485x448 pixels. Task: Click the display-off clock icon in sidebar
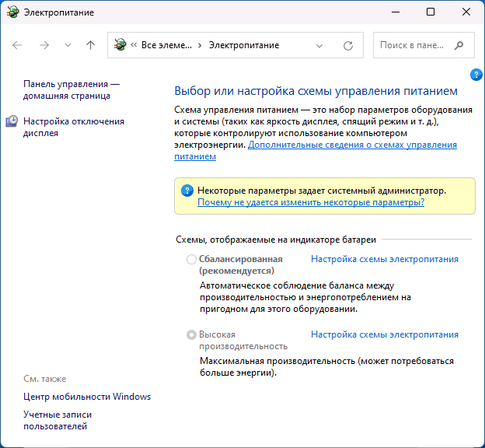point(12,121)
